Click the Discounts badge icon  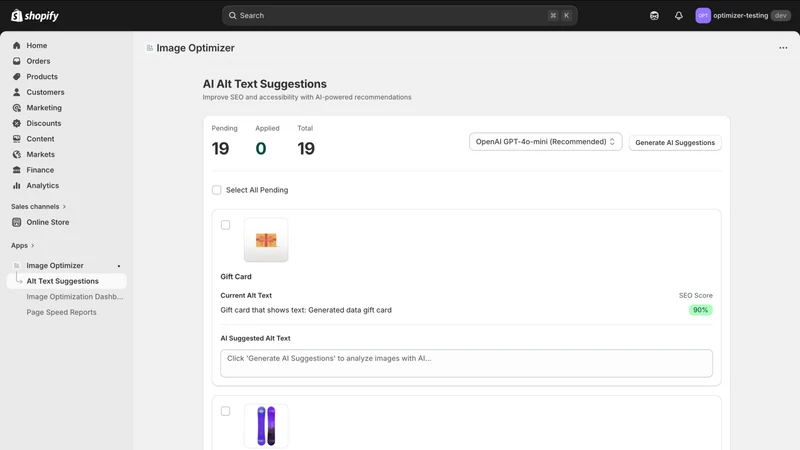(17, 123)
